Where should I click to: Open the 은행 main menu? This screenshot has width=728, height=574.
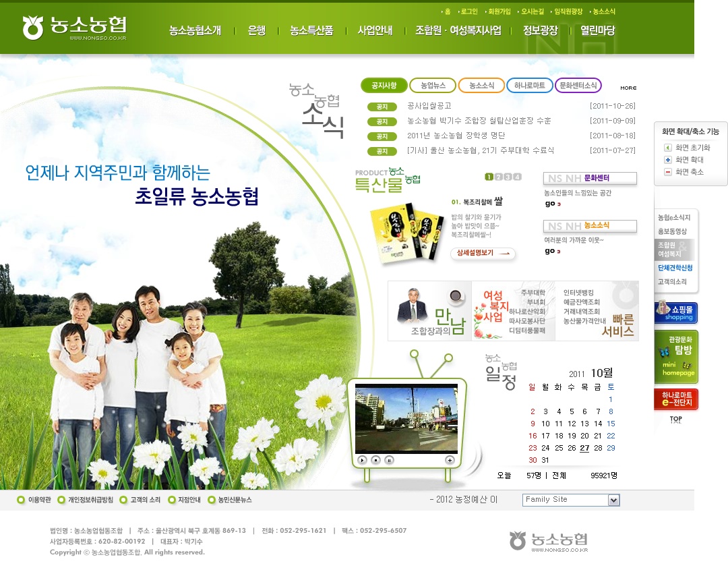pos(257,30)
